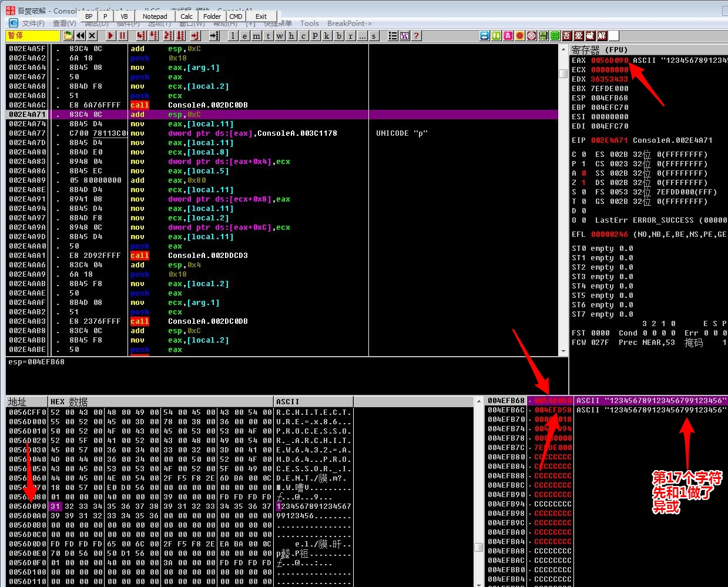Click the Pause execution toolbar icon
Viewport: 728px width, 587px height.
[x=122, y=36]
